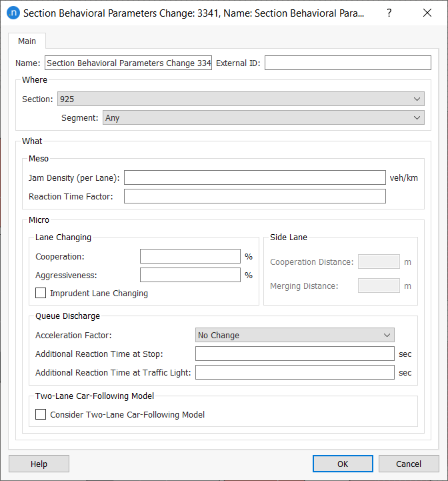Close the Section Behavioral Parameters dialog
448x481 pixels.
pos(427,13)
